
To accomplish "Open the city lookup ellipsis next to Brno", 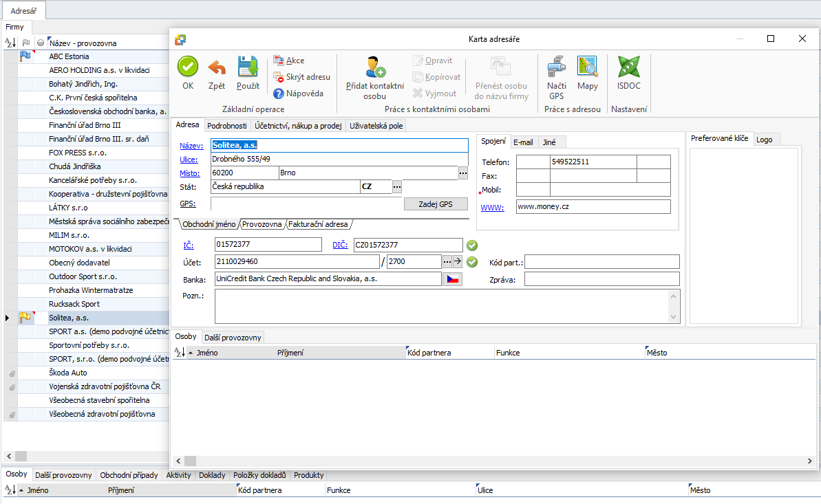I will coord(463,173).
